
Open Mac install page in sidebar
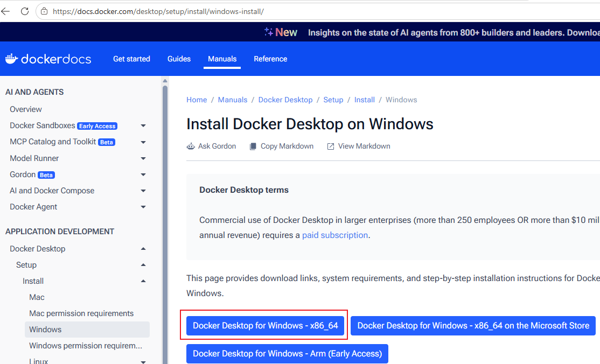37,297
